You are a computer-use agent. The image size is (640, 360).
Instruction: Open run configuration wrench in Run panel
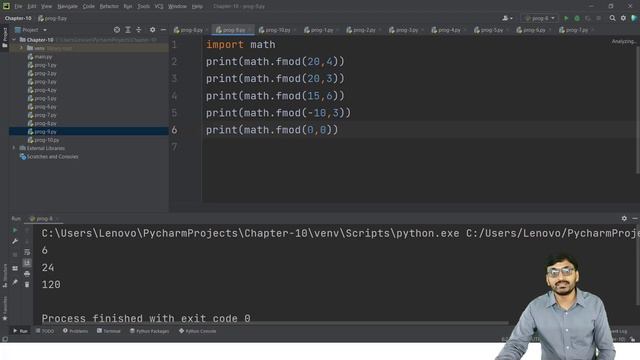point(15,241)
